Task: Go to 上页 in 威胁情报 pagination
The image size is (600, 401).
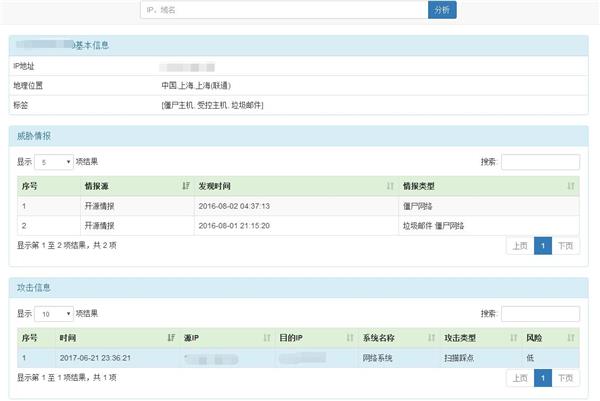Action: coord(519,246)
